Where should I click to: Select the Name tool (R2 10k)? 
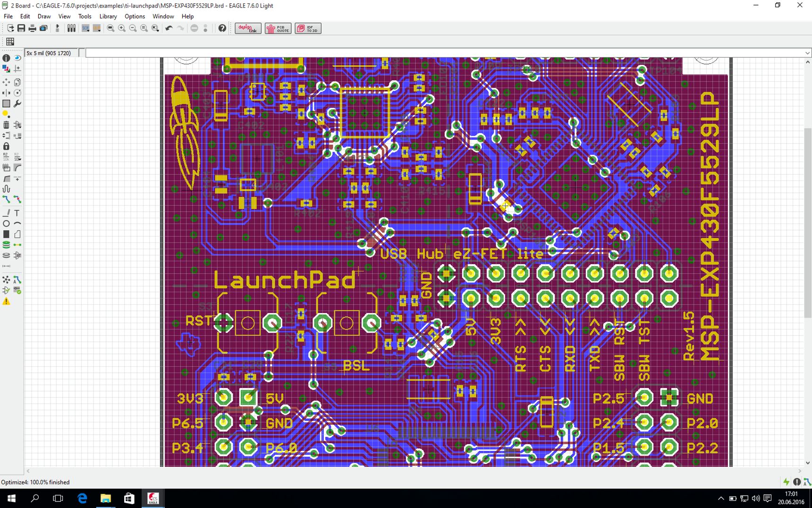6,157
